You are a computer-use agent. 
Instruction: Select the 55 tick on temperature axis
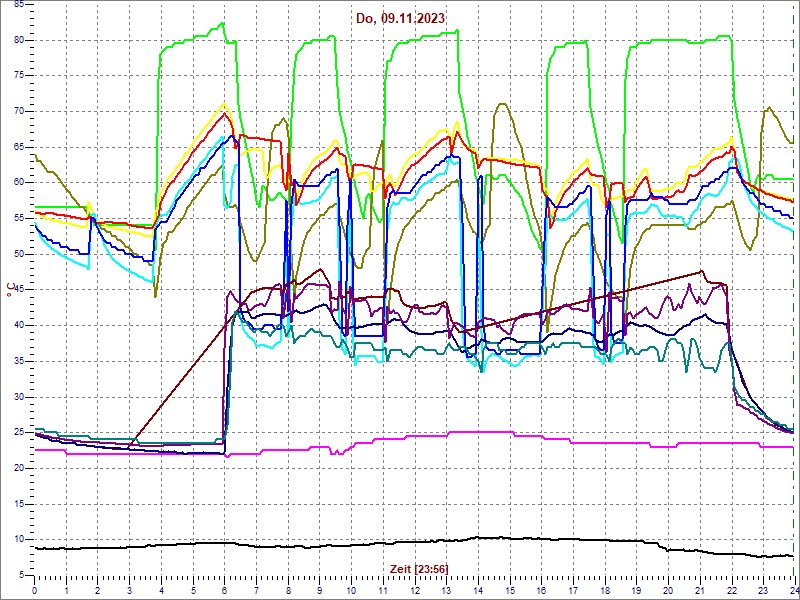click(18, 218)
